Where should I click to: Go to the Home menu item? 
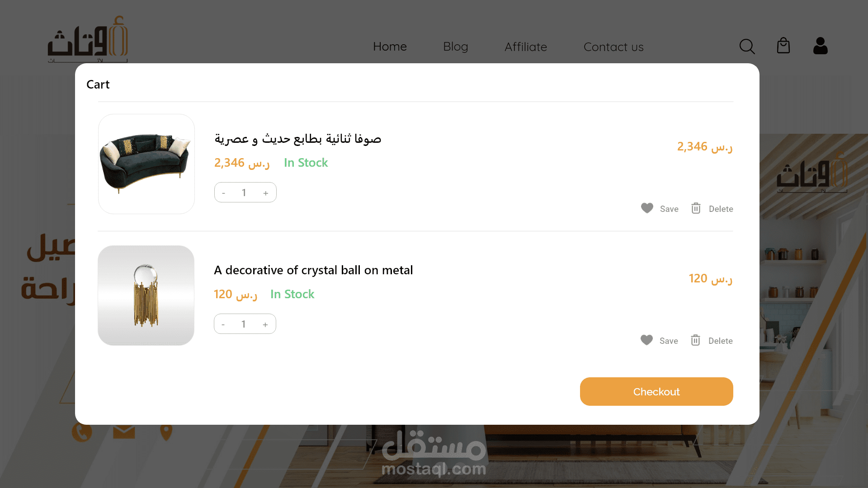click(390, 47)
